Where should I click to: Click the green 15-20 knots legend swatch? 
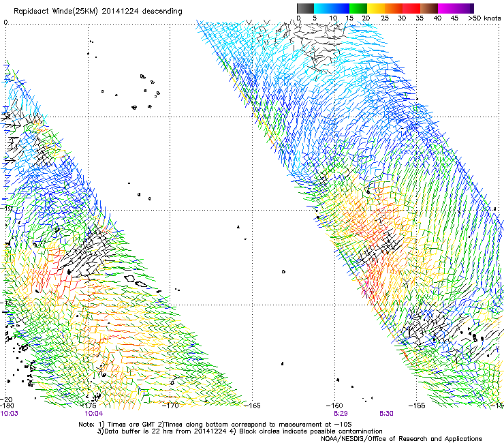point(358,8)
